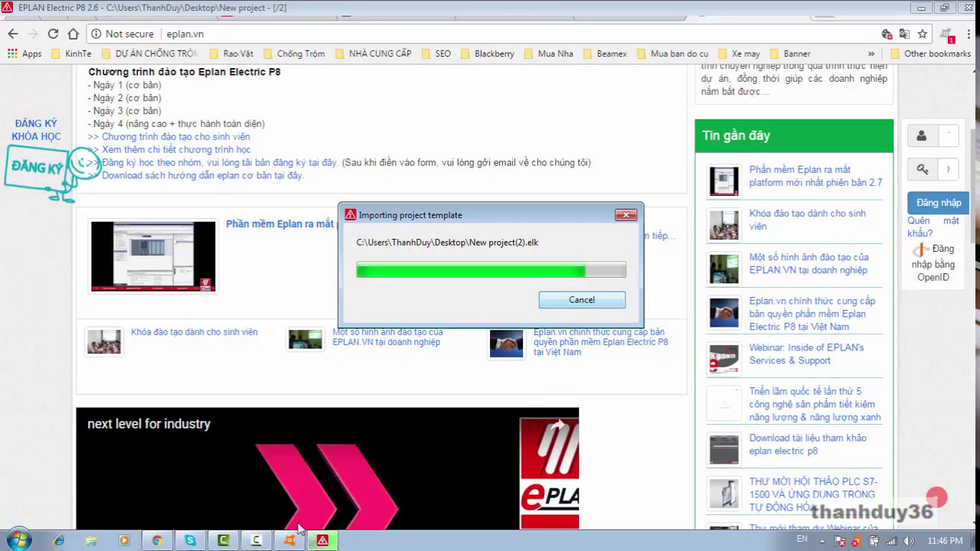This screenshot has height=551, width=980.
Task: Open the 'next level for industry' EPLAN banner
Action: click(327, 468)
